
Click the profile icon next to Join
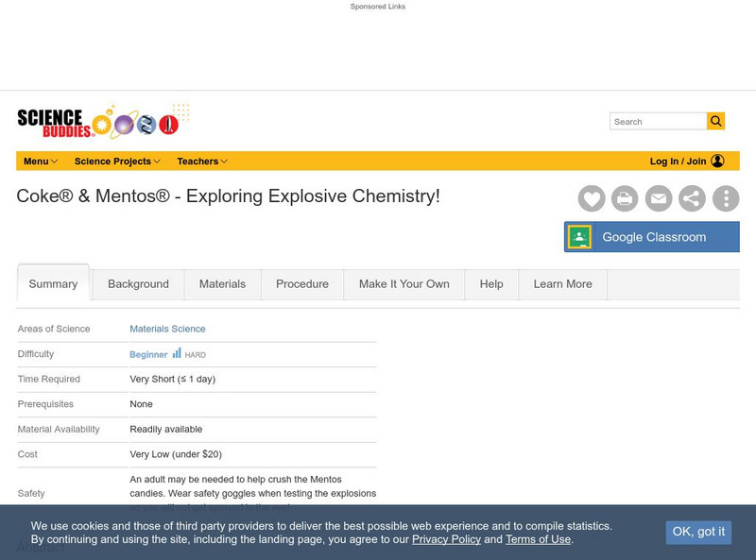tap(717, 161)
